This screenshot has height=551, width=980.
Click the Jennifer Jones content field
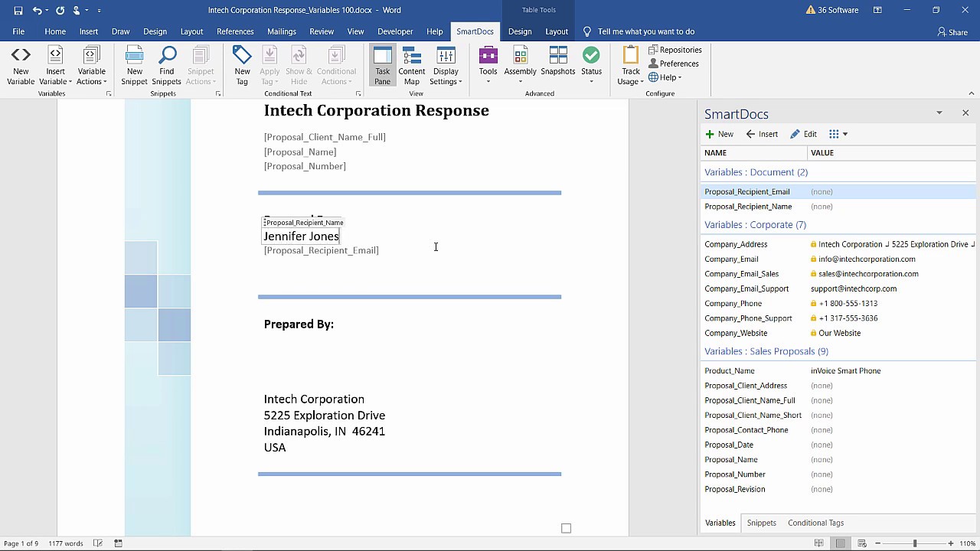point(301,236)
